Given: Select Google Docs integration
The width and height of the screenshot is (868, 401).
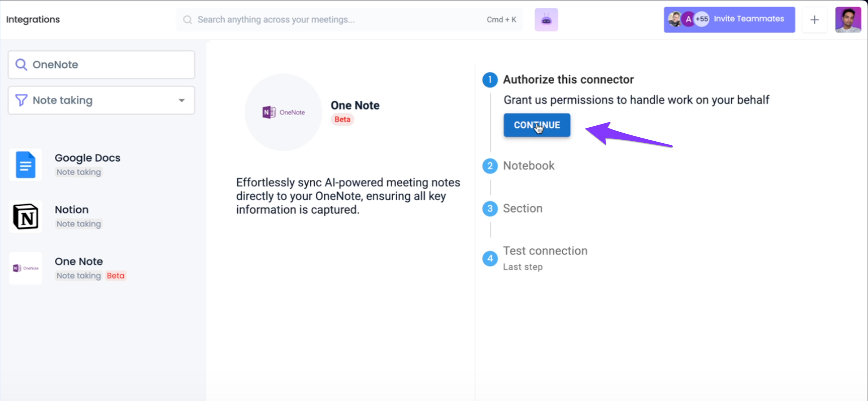Looking at the screenshot, I should 87,158.
